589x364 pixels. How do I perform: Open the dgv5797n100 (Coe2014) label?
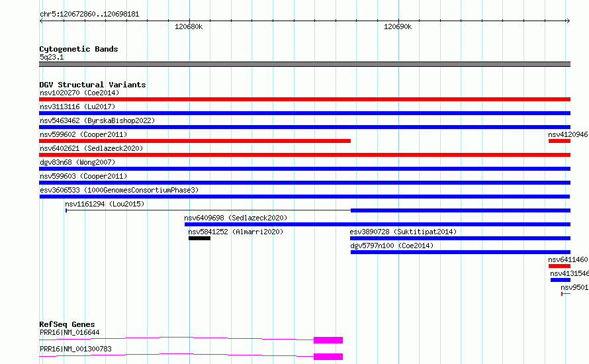click(392, 246)
